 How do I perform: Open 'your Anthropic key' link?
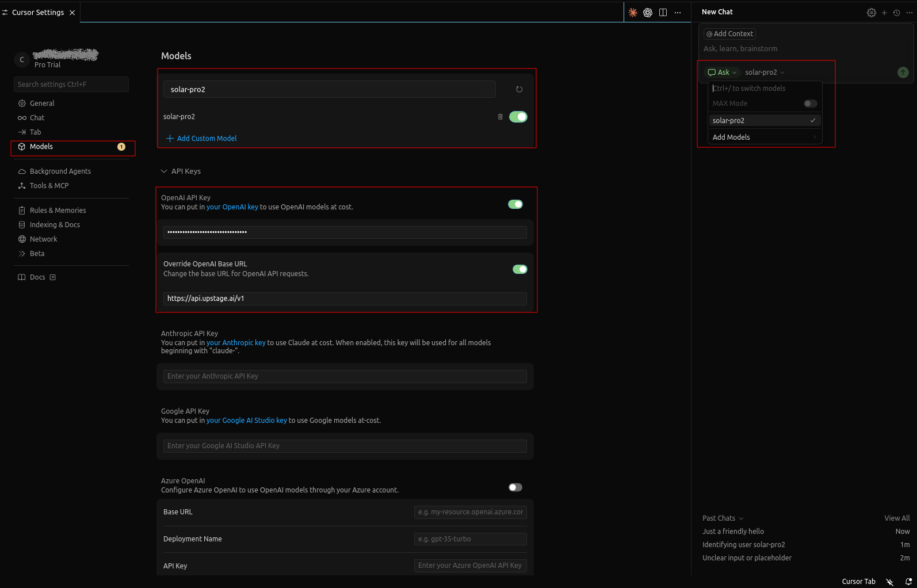[x=236, y=343]
